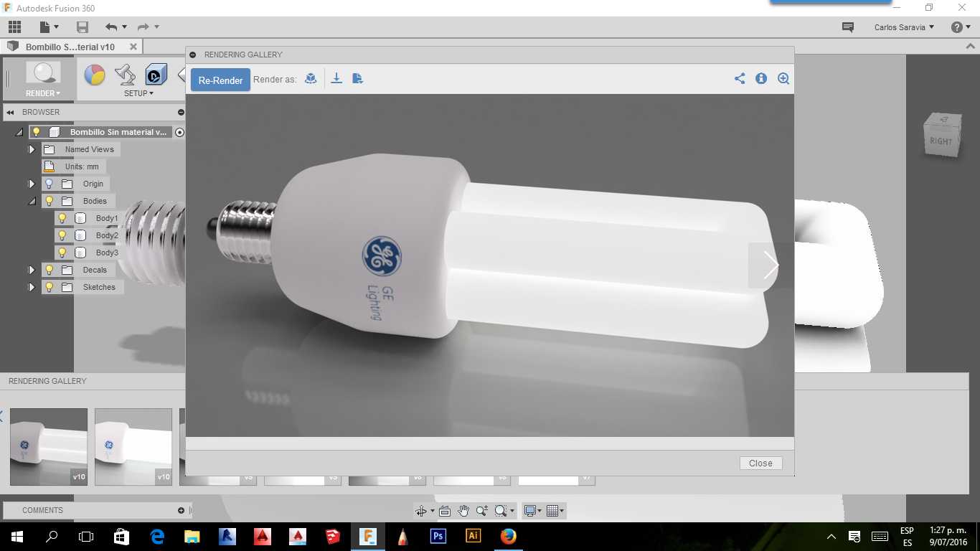Choose the Zoom plus magnifier tool
Viewport: 980px width, 551px height.
481,511
